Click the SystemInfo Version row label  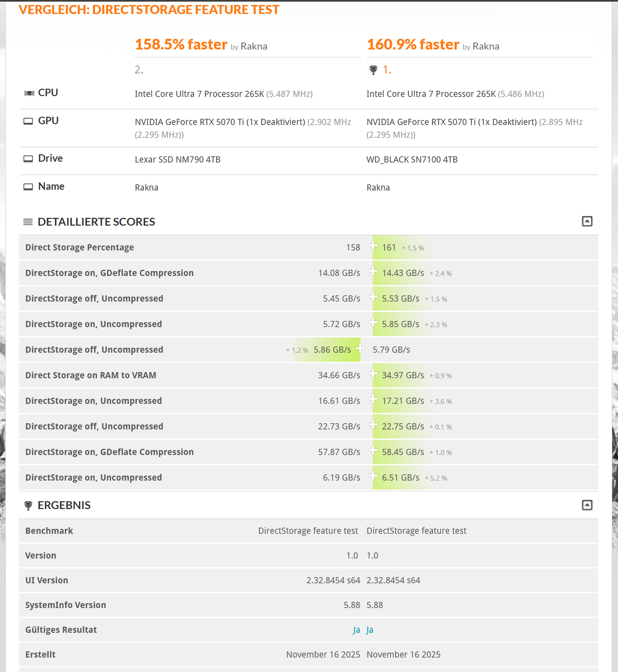click(66, 605)
